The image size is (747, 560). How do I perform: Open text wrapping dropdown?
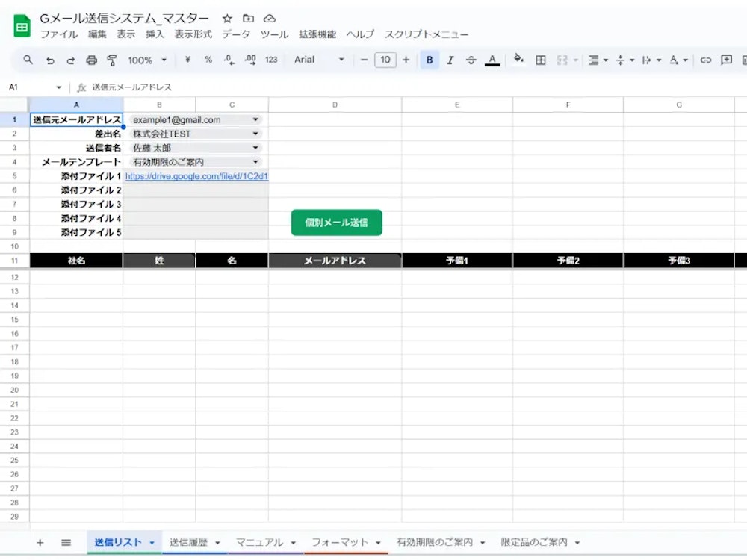651,60
